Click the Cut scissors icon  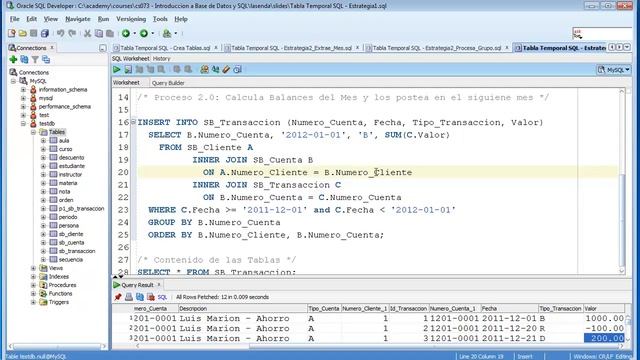[87, 33]
